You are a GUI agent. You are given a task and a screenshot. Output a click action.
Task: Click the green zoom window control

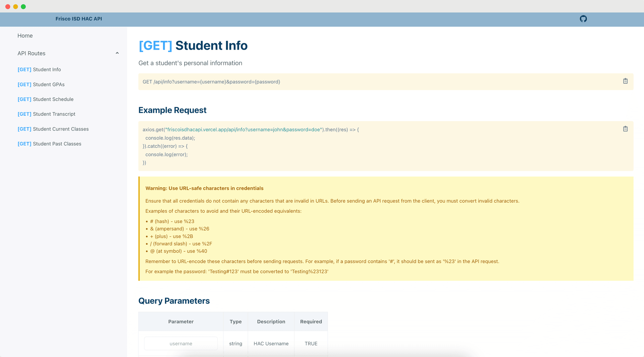(23, 6)
